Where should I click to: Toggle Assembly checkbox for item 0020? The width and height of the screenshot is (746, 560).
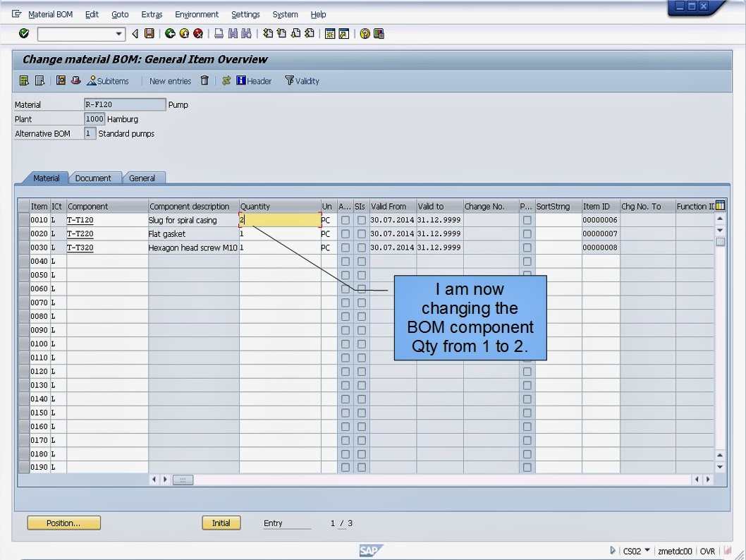346,234
